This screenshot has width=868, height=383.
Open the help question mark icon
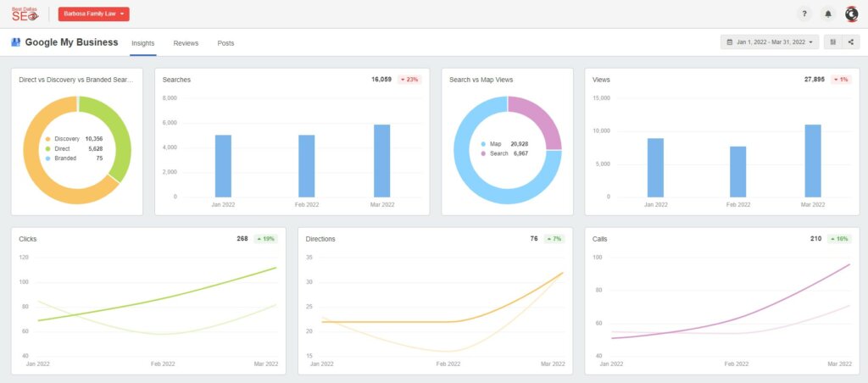[804, 14]
